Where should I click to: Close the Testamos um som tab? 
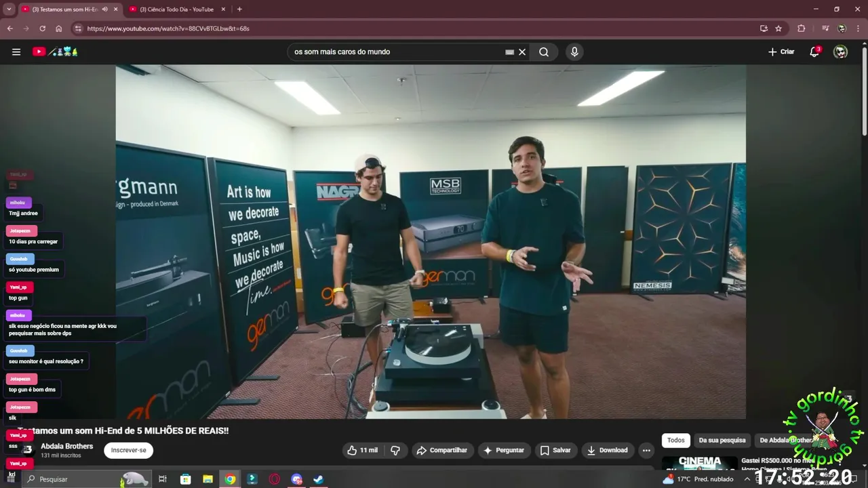(x=115, y=9)
